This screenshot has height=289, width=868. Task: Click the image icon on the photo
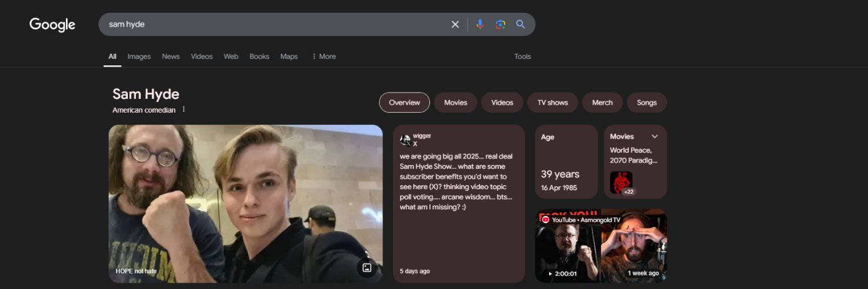(367, 268)
